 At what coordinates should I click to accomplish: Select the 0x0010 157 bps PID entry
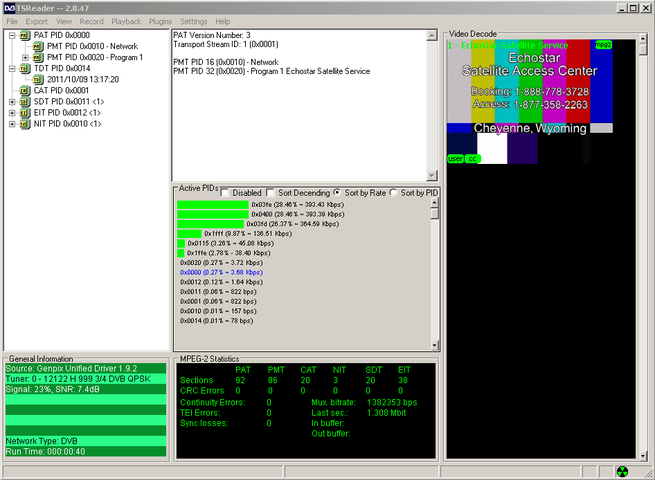218,311
